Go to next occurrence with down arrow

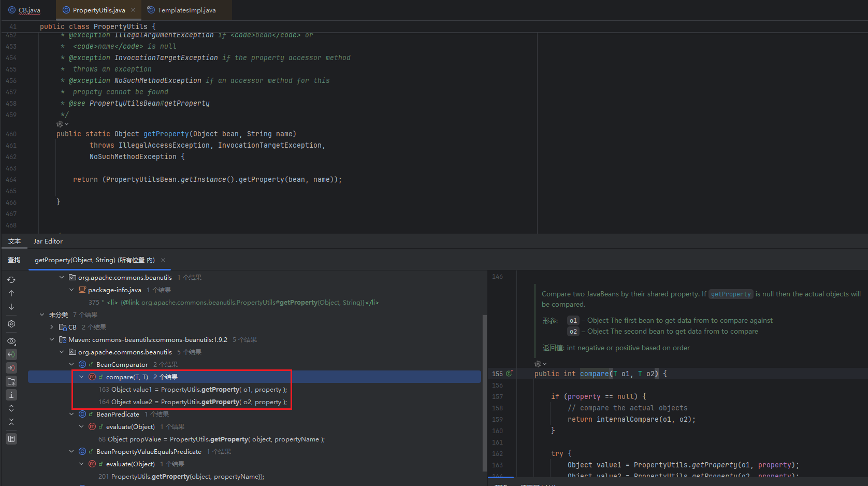point(11,307)
